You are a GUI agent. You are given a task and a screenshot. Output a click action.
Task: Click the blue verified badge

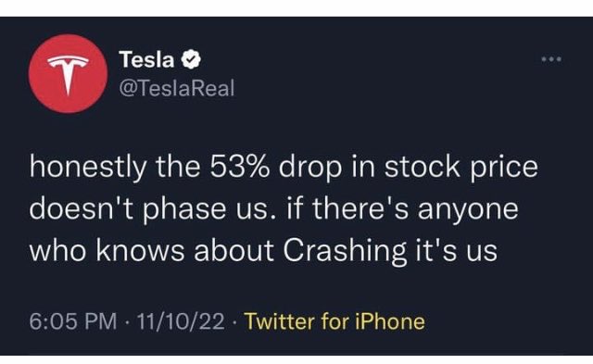coord(192,59)
